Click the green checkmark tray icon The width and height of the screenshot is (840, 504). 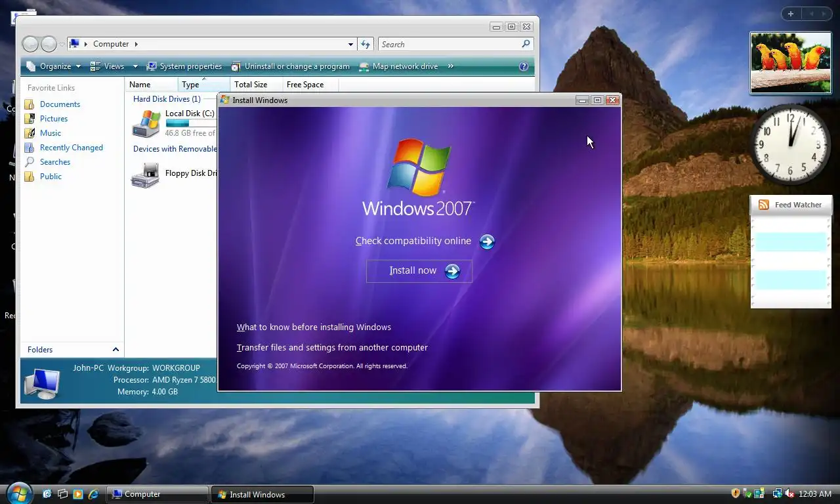[x=747, y=493]
